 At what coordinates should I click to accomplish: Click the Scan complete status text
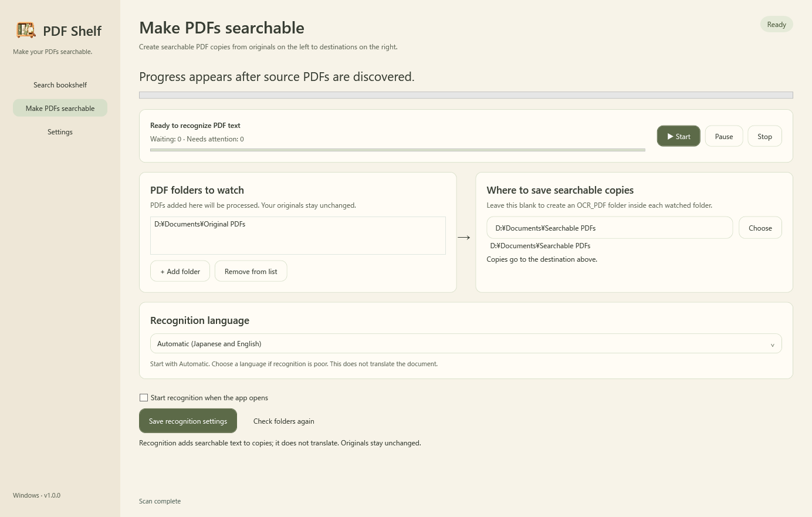[160, 501]
